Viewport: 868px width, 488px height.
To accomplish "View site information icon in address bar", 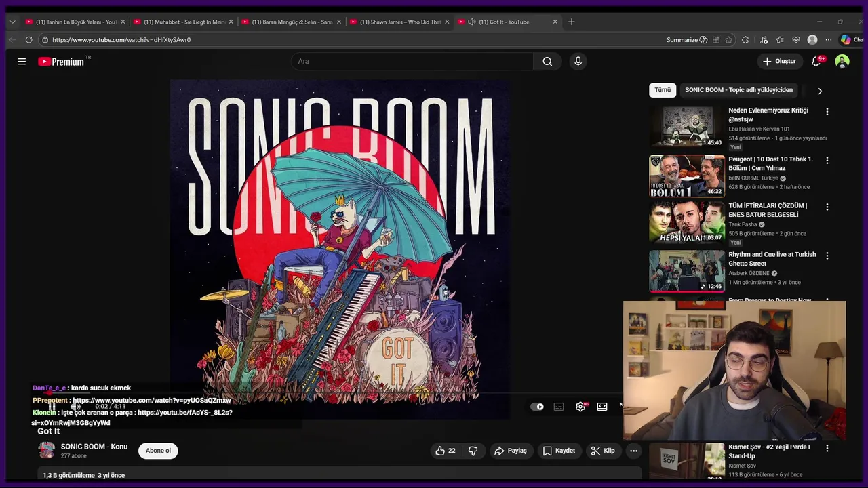I will click(x=44, y=40).
